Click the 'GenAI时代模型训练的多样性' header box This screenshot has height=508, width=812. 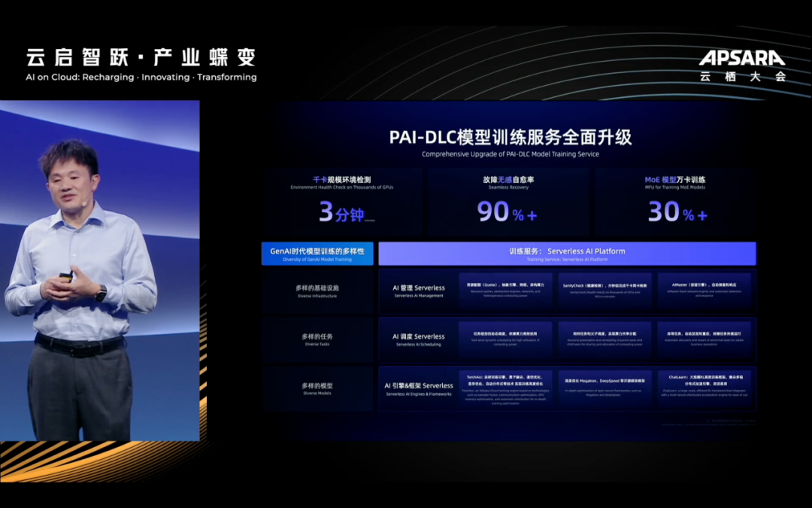[317, 254]
